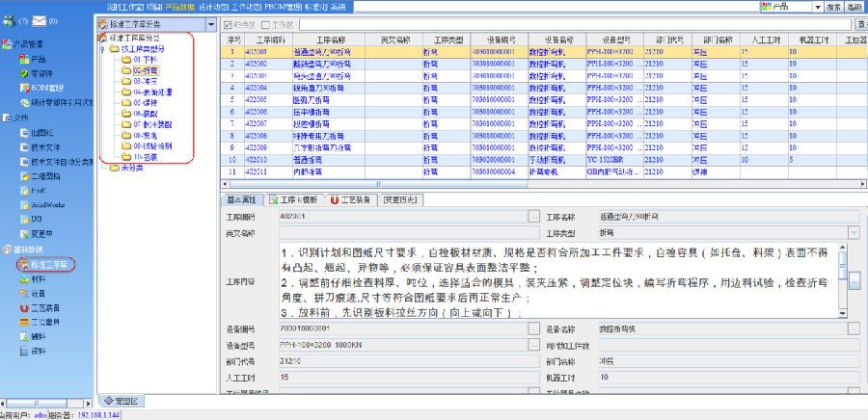This screenshot has width=868, height=420.
Task: Open the 设备 sidebar entry
Action: (25, 294)
